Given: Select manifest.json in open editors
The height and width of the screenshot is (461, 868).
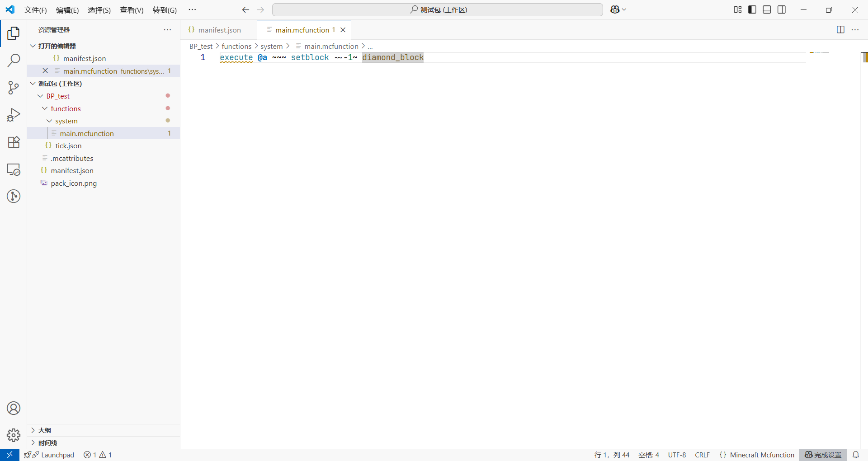Looking at the screenshot, I should (104, 58).
